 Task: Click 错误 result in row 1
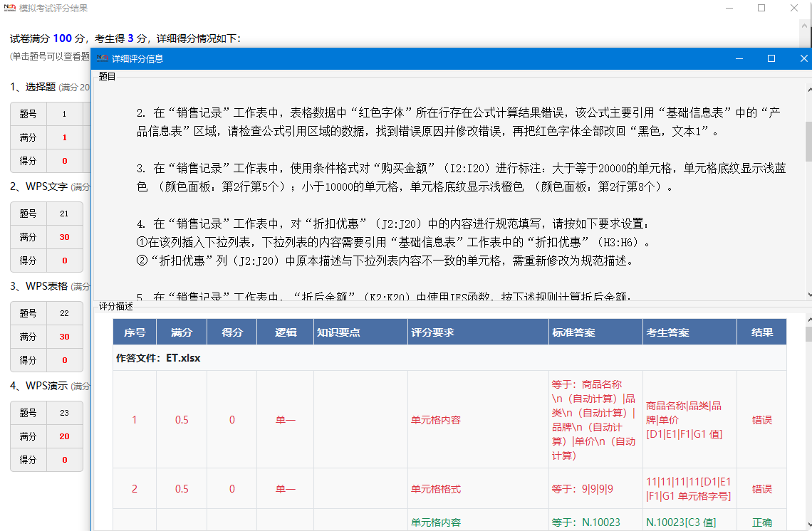tap(761, 420)
